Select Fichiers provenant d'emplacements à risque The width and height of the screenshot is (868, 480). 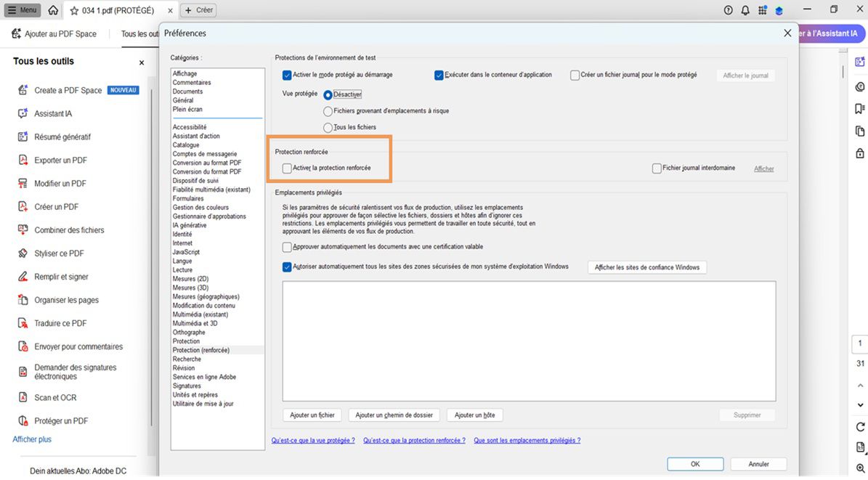[x=328, y=111]
